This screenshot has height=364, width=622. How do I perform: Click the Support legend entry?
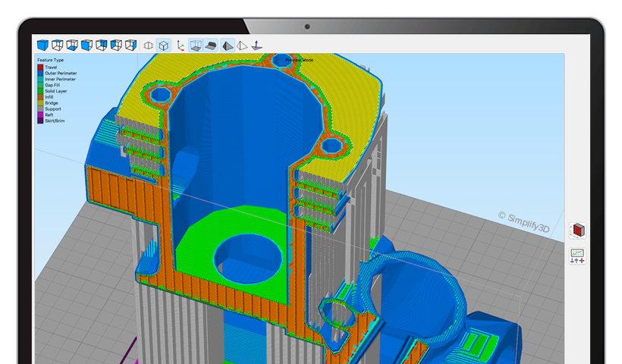[52, 108]
